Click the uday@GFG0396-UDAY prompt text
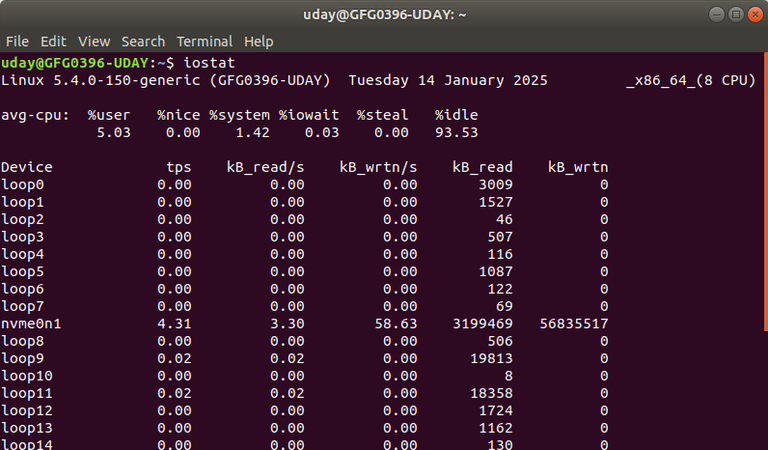Screen dimensions: 768x450 [x=74, y=63]
